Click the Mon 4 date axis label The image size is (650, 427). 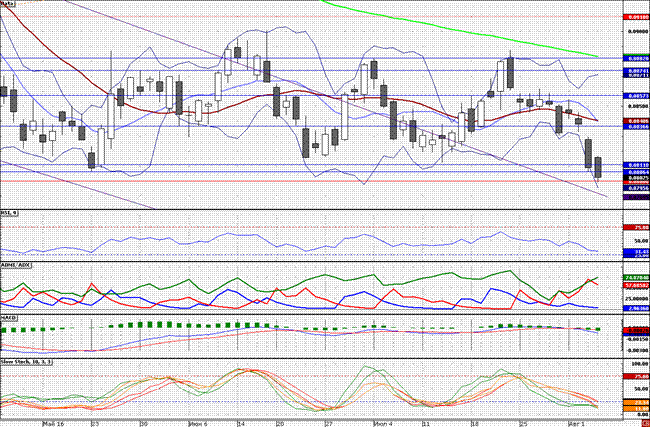point(382,424)
